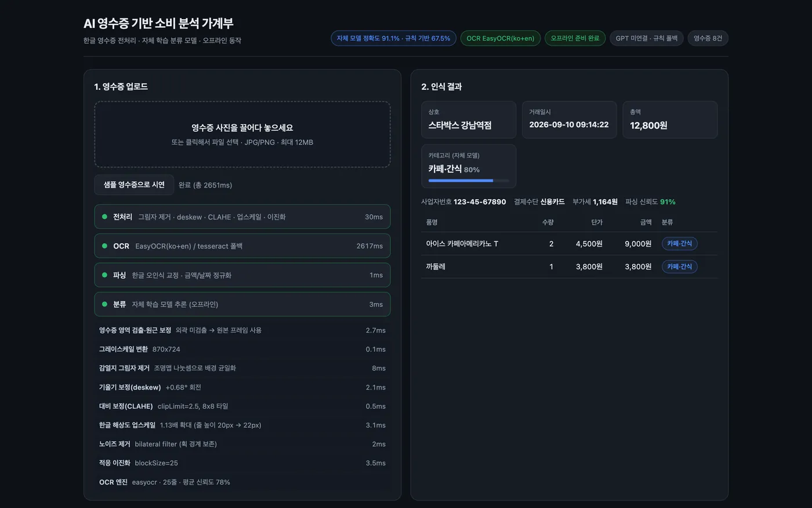Click the 아이스 카페아메리카노 T item name
The width and height of the screenshot is (812, 508).
click(x=462, y=243)
